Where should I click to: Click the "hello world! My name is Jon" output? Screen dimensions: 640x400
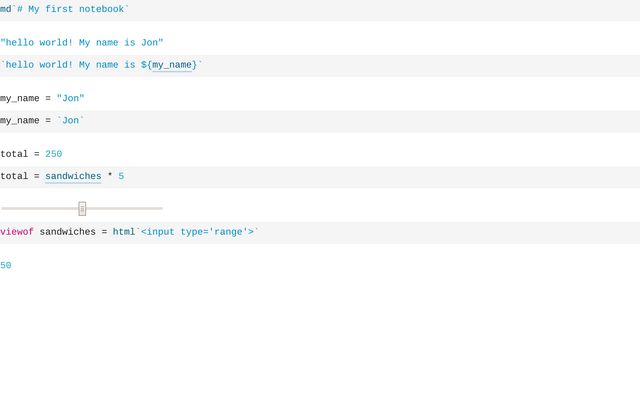pos(82,43)
